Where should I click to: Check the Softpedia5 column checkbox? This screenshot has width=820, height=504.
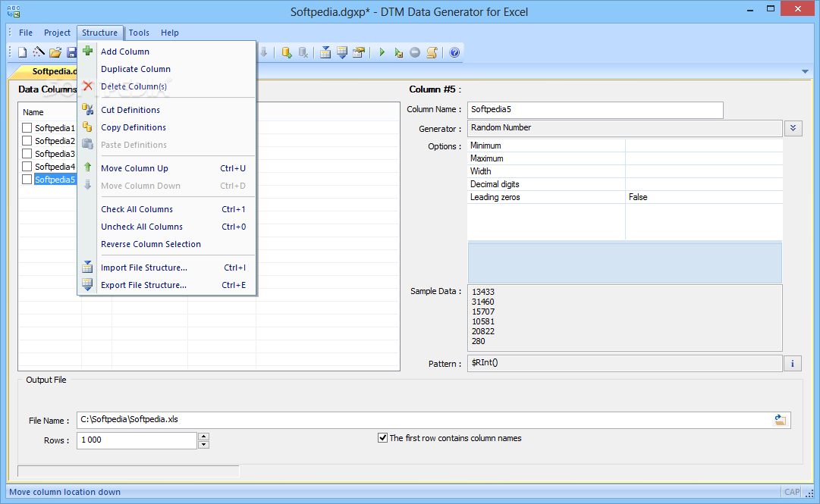tap(27, 179)
